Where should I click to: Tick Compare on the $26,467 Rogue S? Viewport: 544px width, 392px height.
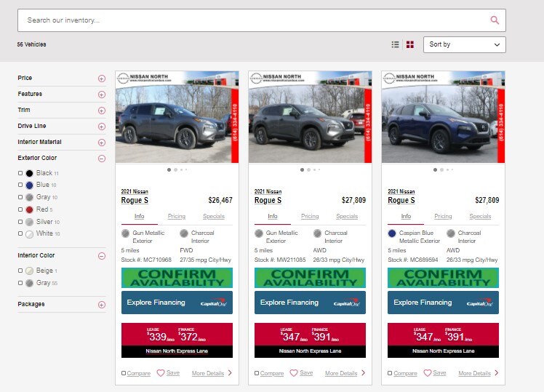point(124,373)
